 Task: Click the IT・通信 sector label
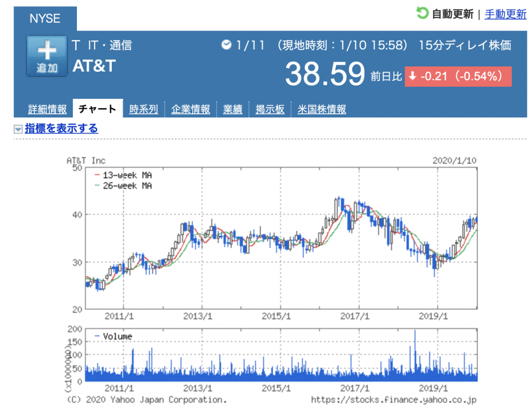[x=110, y=45]
